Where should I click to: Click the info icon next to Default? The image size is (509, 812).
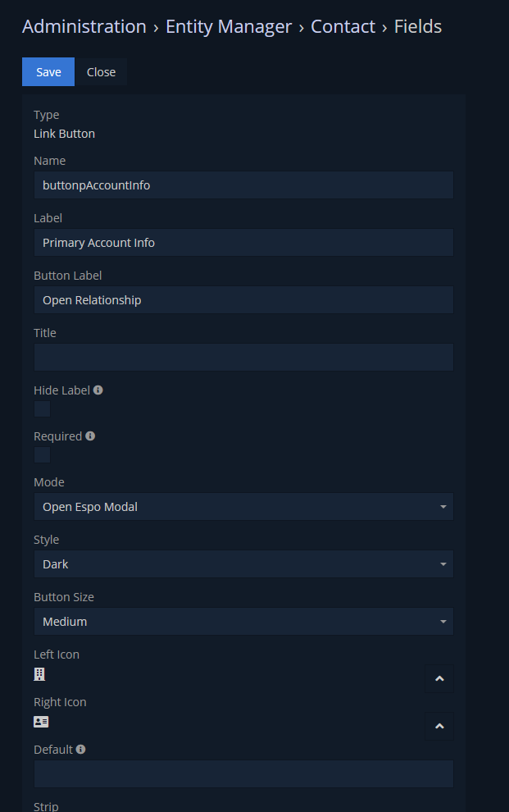[80, 750]
